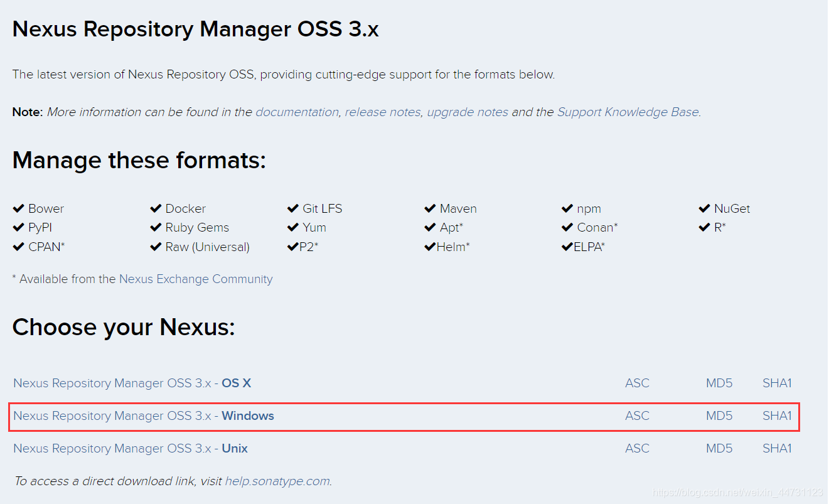Open the SHA1 checksum for Unix
829x504 pixels.
pyautogui.click(x=777, y=448)
